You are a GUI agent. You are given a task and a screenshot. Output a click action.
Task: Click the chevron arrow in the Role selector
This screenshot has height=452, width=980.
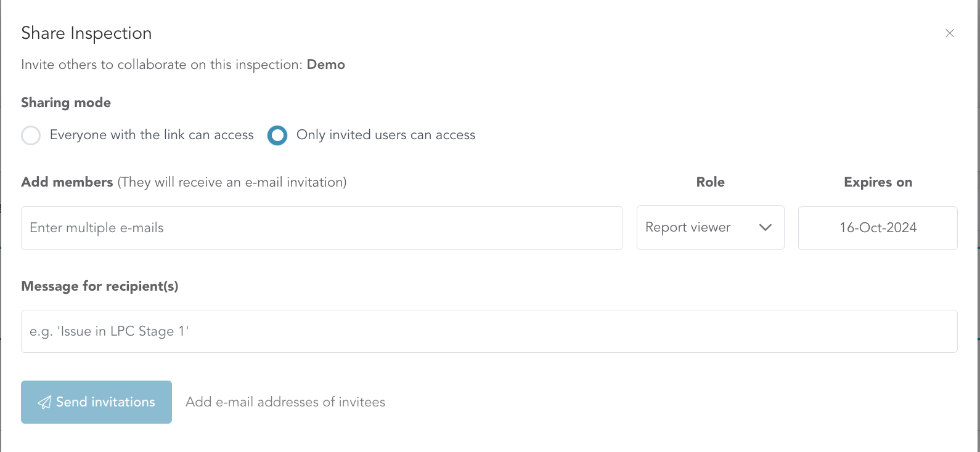click(x=766, y=228)
